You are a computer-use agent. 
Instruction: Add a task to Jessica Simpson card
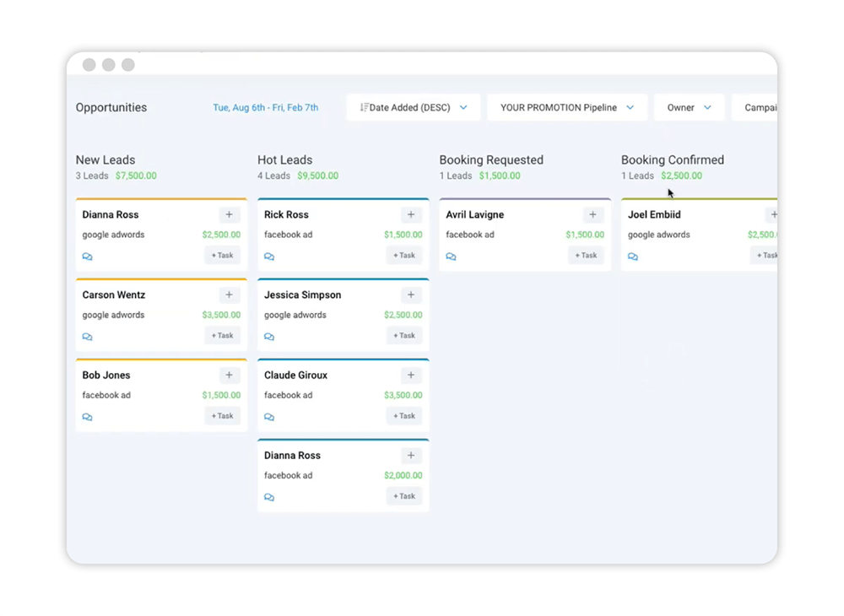(x=404, y=336)
